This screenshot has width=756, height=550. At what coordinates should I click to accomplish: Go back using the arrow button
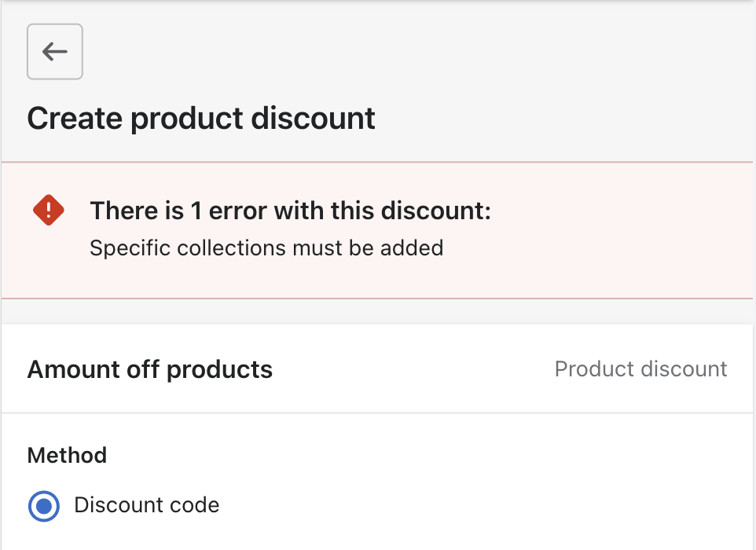pyautogui.click(x=55, y=52)
